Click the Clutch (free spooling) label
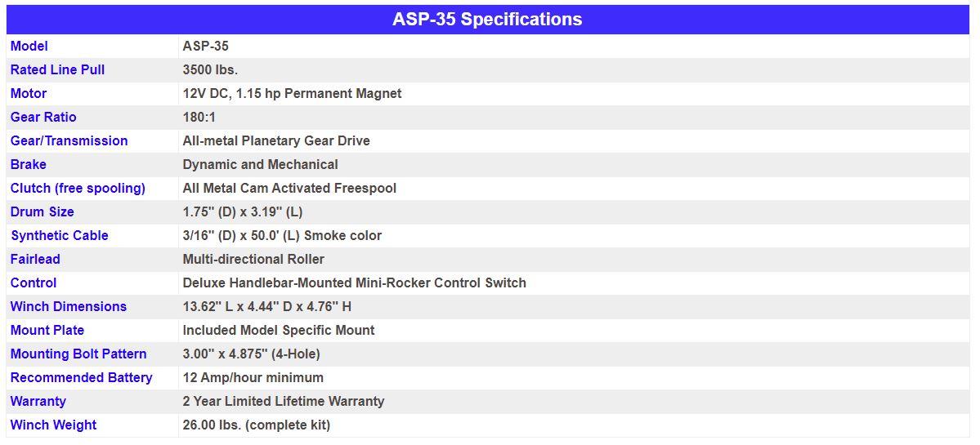 click(78, 189)
